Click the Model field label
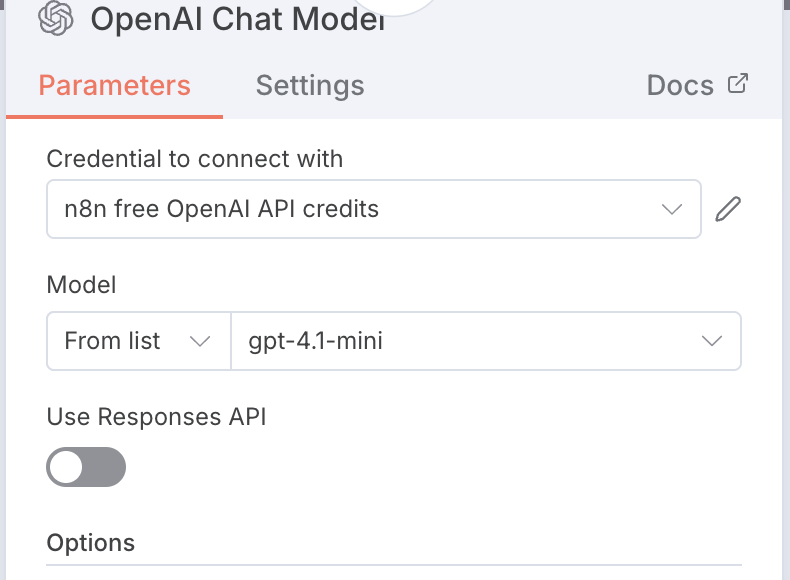Viewport: 790px width, 580px height. (82, 285)
